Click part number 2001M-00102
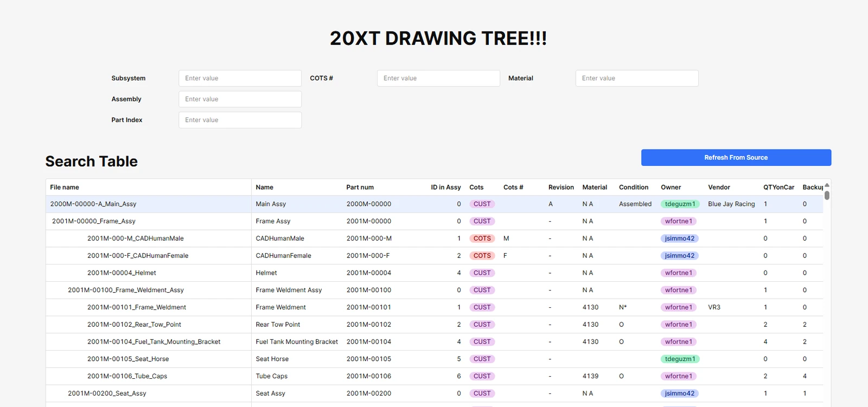The width and height of the screenshot is (868, 407). click(369, 325)
